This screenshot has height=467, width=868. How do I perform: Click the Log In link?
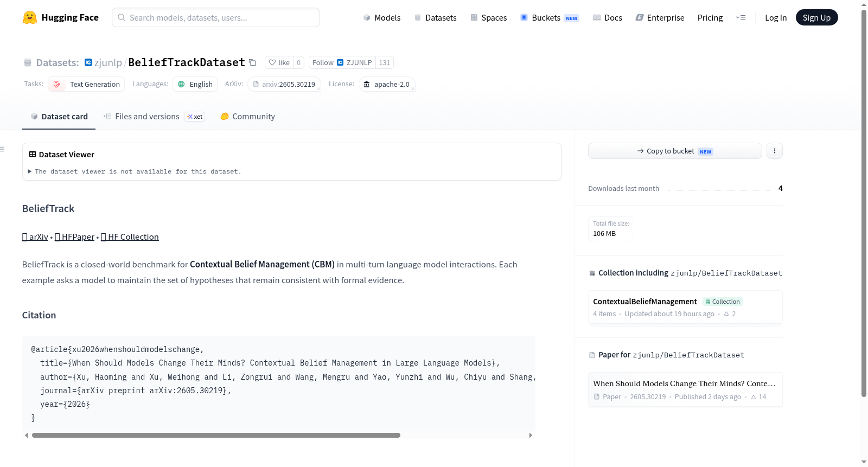point(776,17)
